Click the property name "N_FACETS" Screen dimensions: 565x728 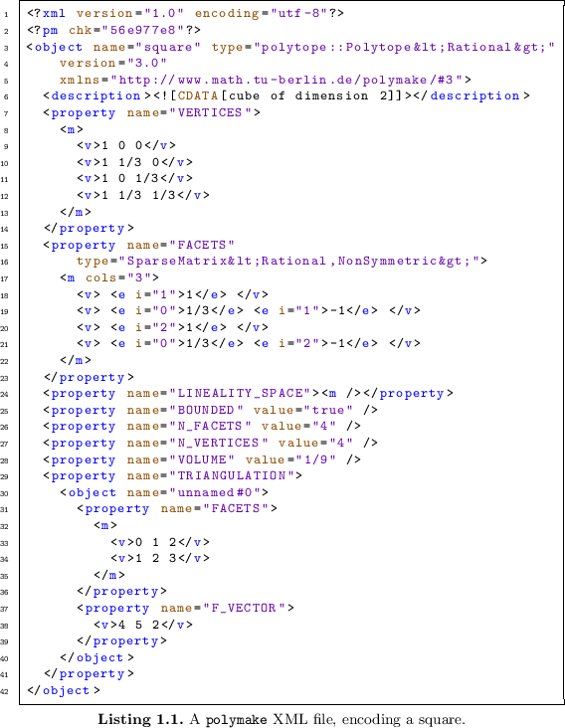[x=210, y=427]
